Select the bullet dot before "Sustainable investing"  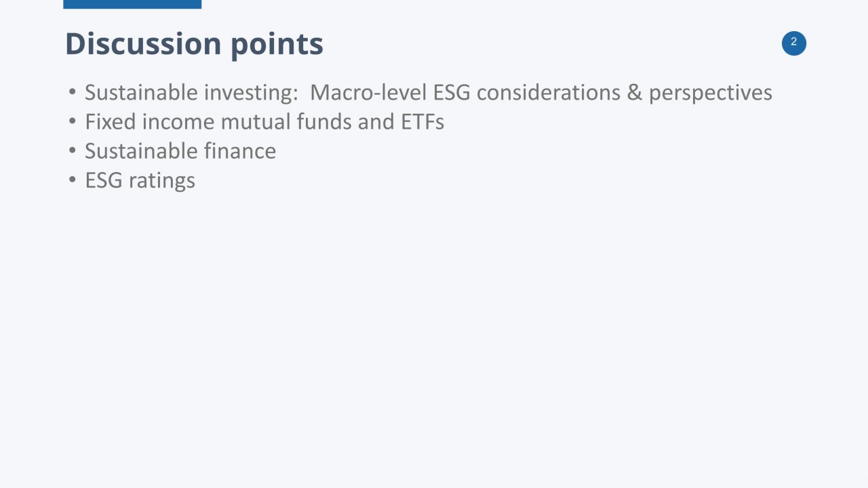[73, 92]
